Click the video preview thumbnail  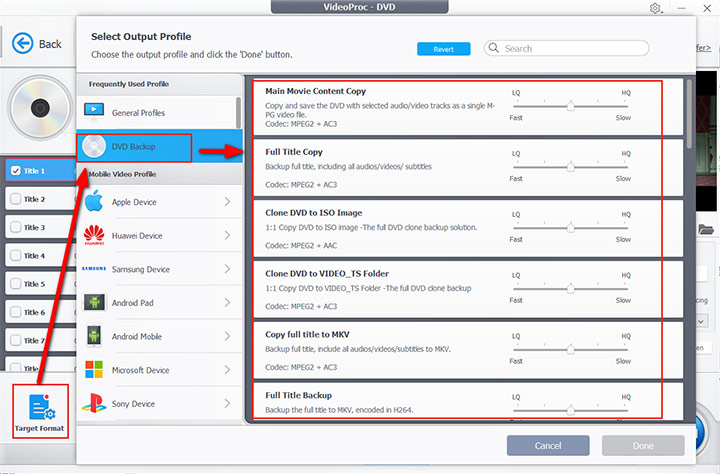[706, 141]
